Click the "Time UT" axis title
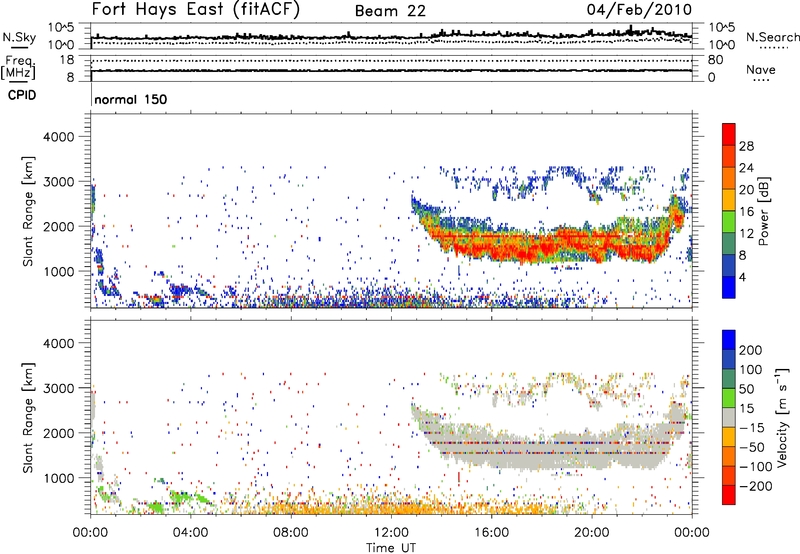 click(391, 548)
